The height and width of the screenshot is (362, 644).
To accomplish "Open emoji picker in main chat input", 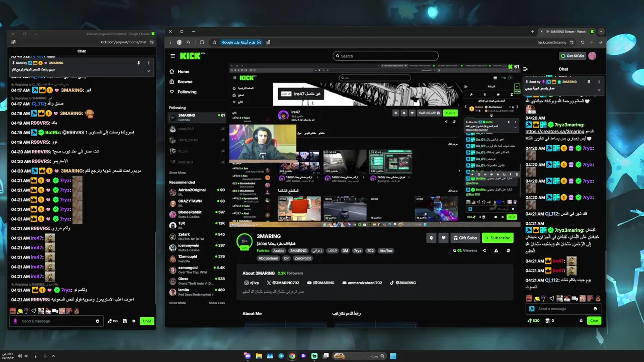I will click(x=595, y=309).
